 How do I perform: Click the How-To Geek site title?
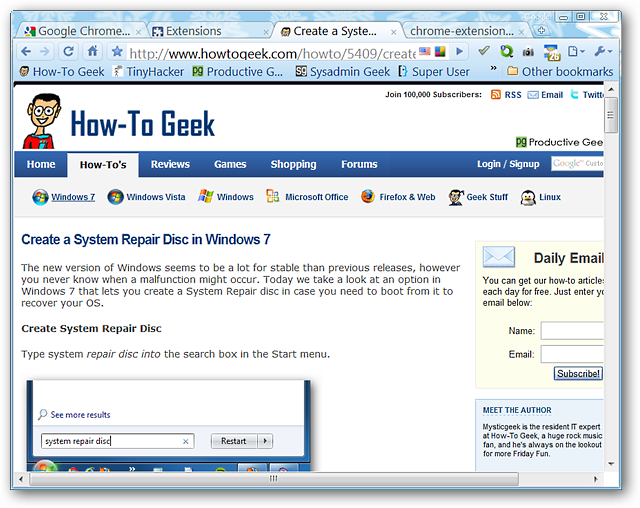pos(142,124)
